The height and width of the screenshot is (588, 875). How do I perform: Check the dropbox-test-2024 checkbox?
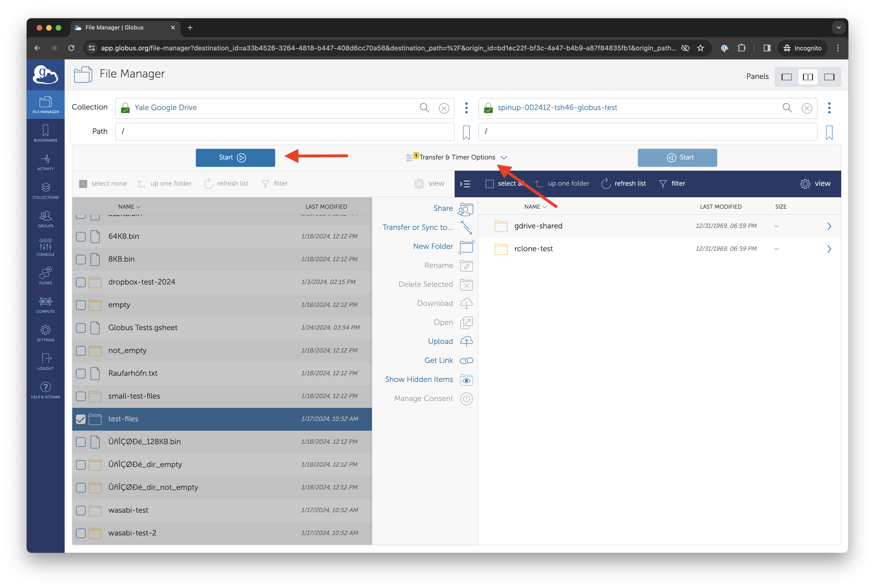coord(81,282)
